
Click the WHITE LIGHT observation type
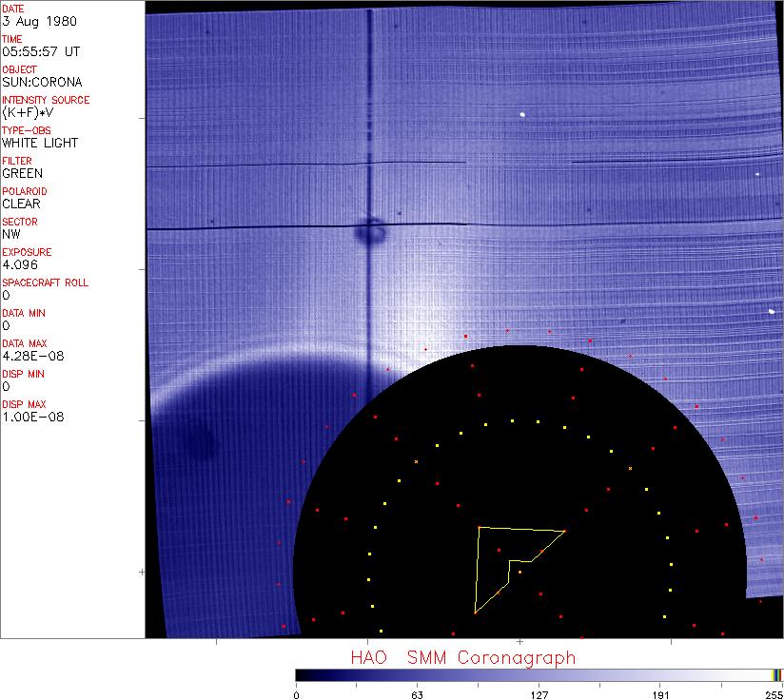coord(40,143)
